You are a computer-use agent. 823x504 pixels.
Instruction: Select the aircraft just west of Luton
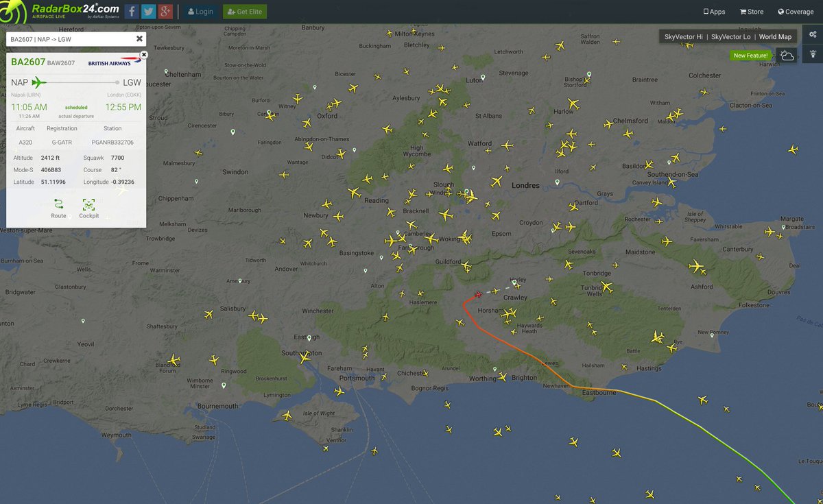455,67
